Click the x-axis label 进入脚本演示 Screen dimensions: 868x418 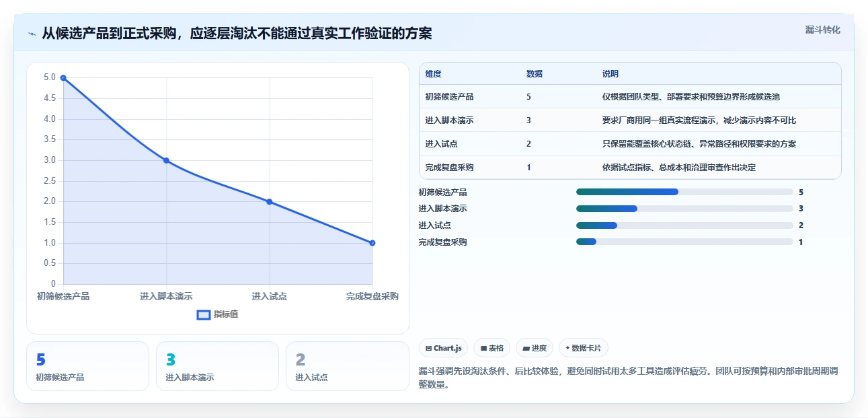click(x=166, y=296)
